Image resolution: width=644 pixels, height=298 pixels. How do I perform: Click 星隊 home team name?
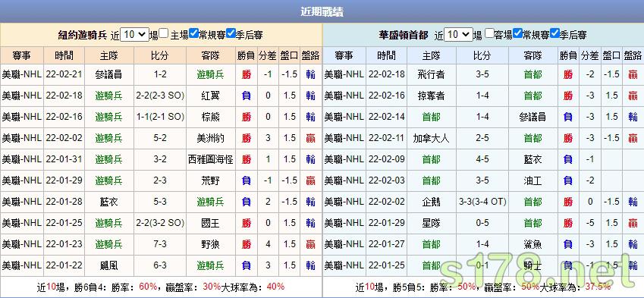(x=432, y=223)
